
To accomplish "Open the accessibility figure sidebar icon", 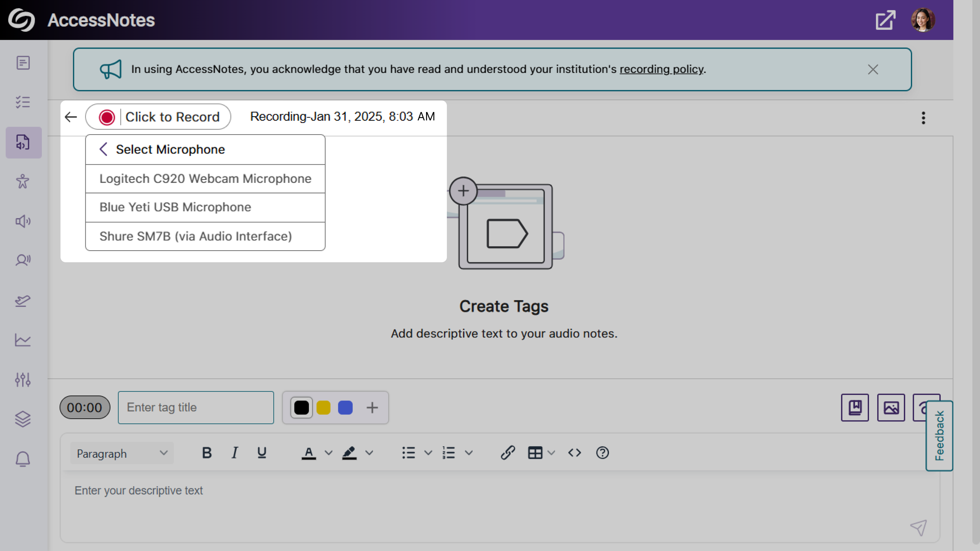I will [x=23, y=182].
